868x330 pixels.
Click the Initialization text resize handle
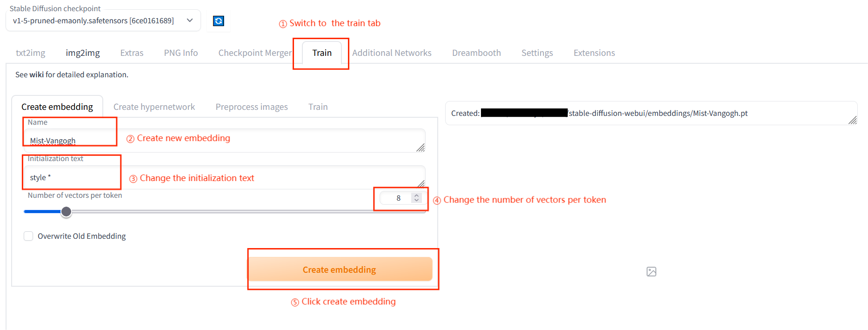pyautogui.click(x=421, y=183)
